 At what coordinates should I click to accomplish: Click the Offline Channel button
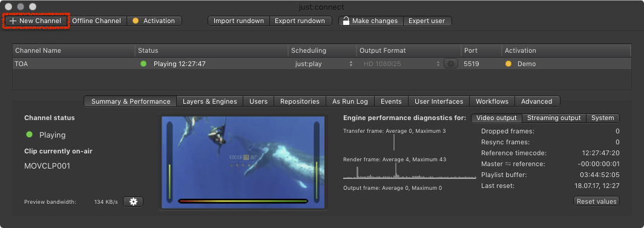[x=96, y=21]
